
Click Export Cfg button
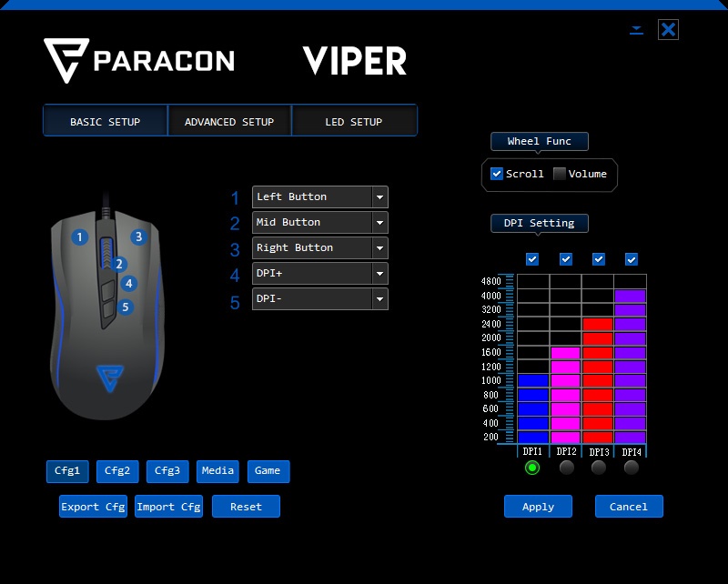(x=94, y=507)
